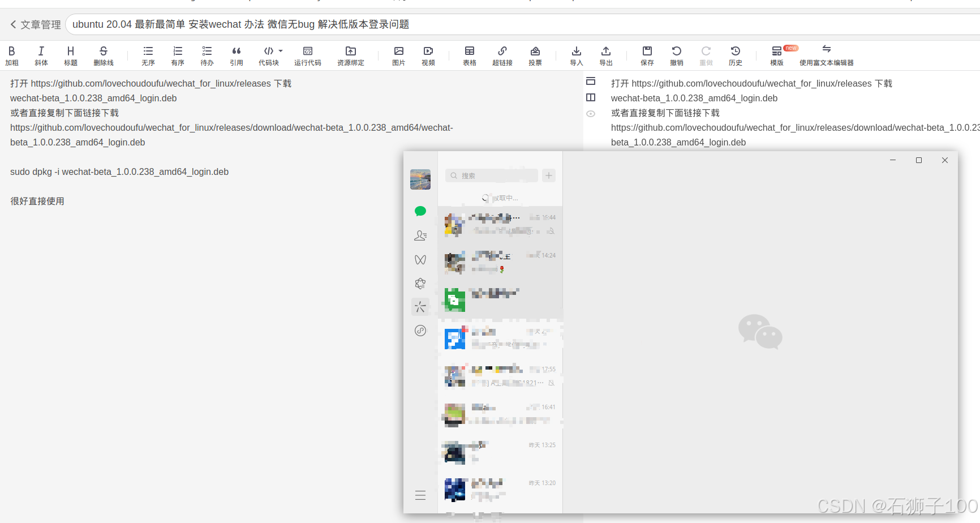
Task: Open WeChat contacts panel
Action: [x=420, y=235]
